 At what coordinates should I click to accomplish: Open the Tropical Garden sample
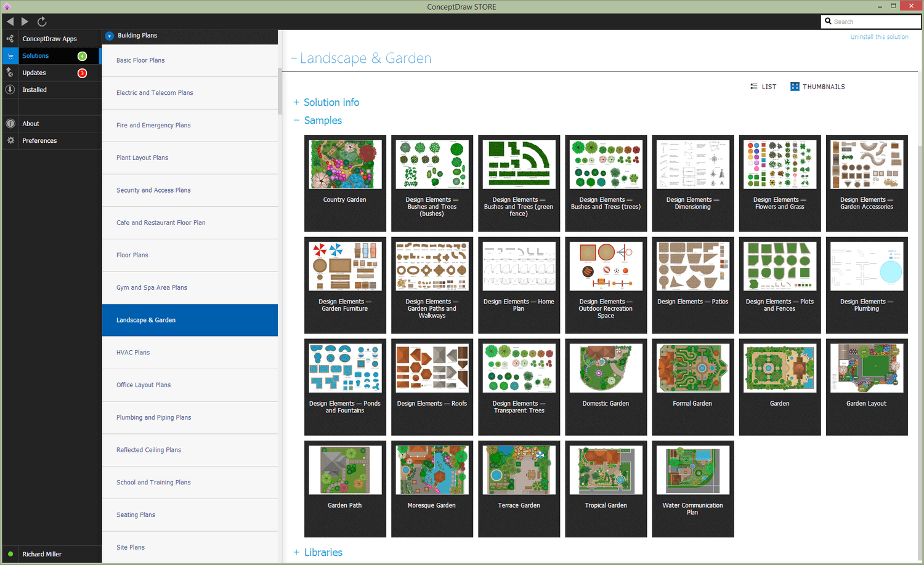click(x=606, y=489)
